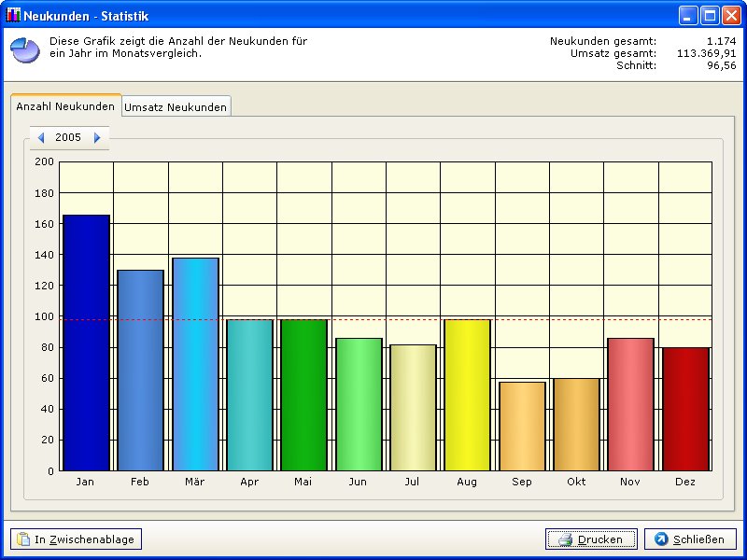747x560 pixels.
Task: Click previous year arrow next to 2005
Action: [x=41, y=137]
